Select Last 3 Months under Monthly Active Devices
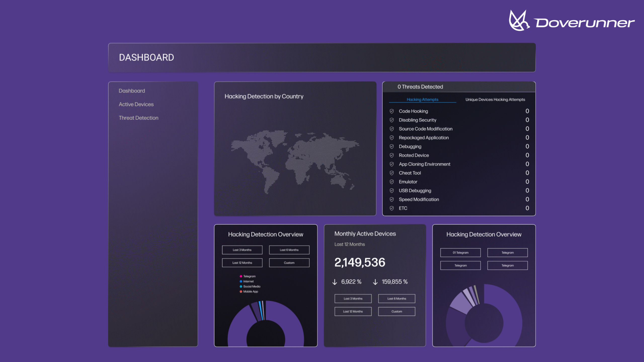Image resolution: width=644 pixels, height=362 pixels. (353, 299)
